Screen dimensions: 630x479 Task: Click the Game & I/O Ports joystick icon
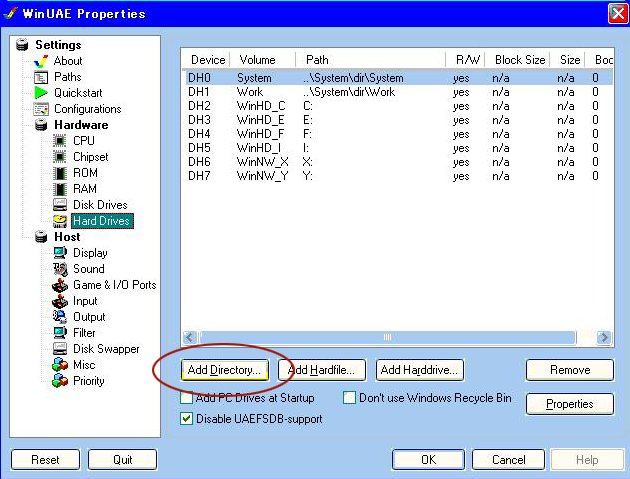pyautogui.click(x=60, y=285)
